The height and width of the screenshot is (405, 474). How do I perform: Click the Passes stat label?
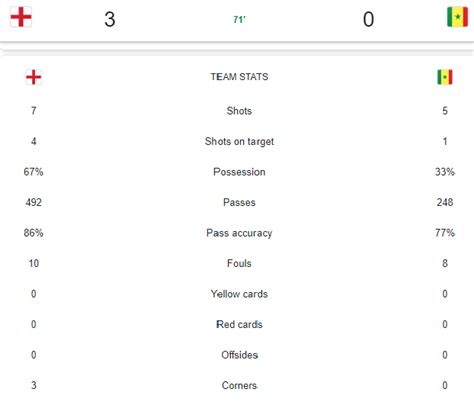(239, 202)
